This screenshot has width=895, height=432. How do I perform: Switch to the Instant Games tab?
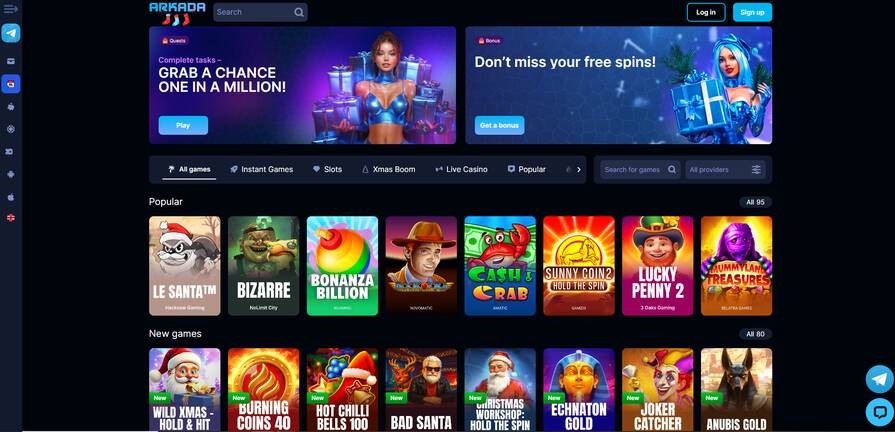pos(261,169)
